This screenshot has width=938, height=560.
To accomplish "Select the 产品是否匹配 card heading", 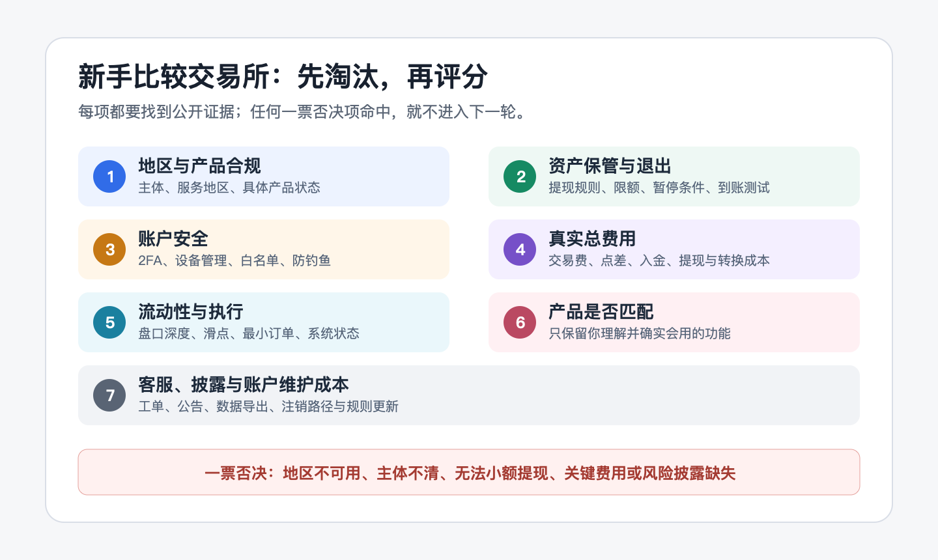I will click(601, 312).
